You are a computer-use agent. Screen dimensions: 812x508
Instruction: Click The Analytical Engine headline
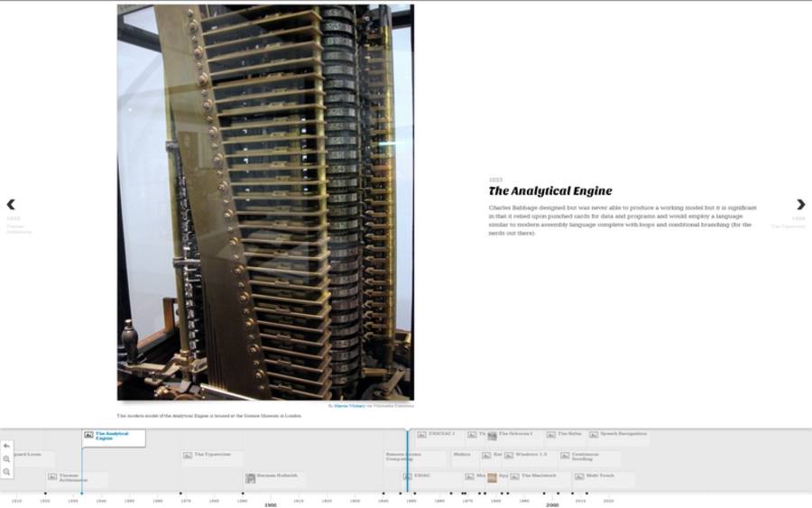550,190
